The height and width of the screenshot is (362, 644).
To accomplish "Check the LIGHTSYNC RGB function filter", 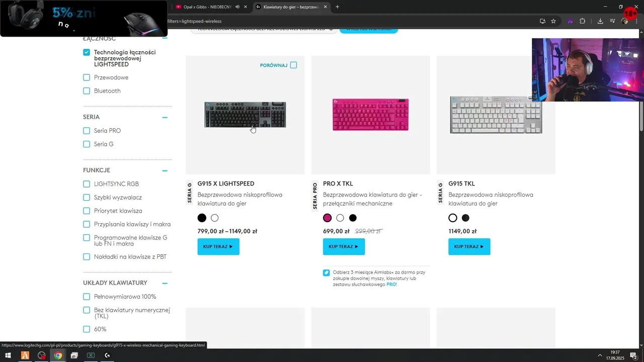I will pyautogui.click(x=87, y=184).
